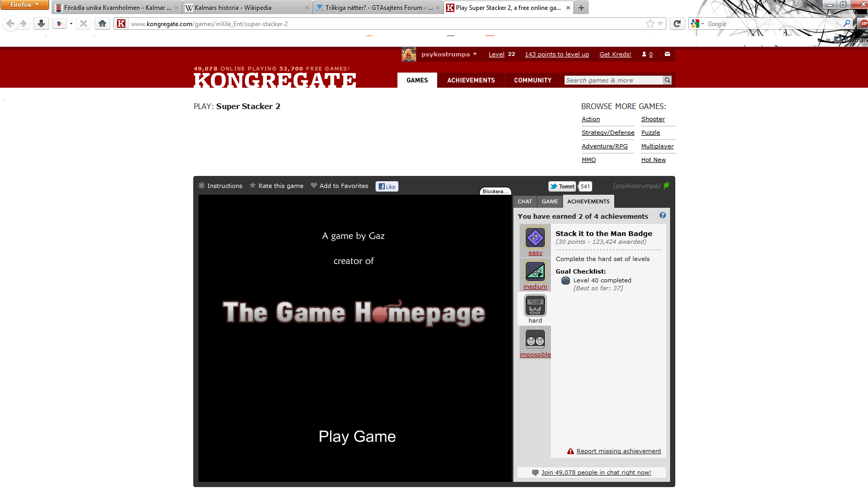Click the Kongregate search magnifier button
Viewport: 868px width, 497px height.
click(667, 80)
